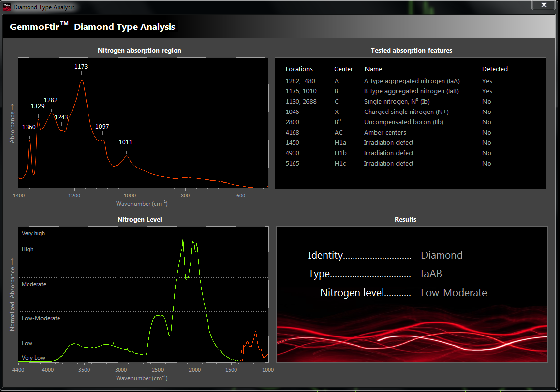
Task: Click the 4930 location cell
Action: pyautogui.click(x=292, y=153)
